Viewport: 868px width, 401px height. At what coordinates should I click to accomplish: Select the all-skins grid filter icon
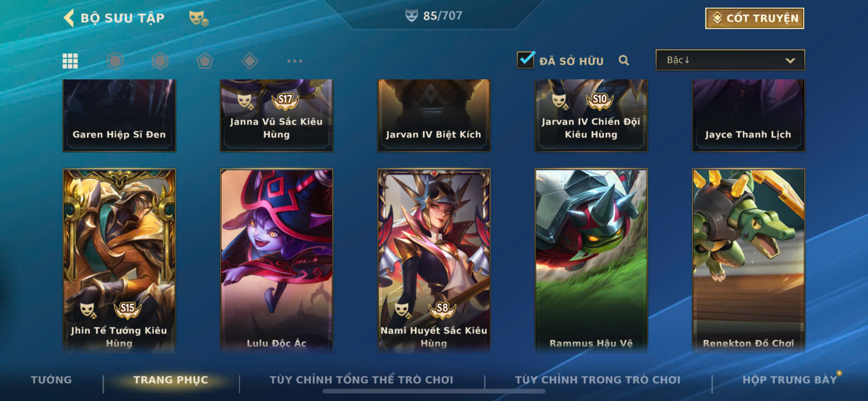pyautogui.click(x=70, y=61)
